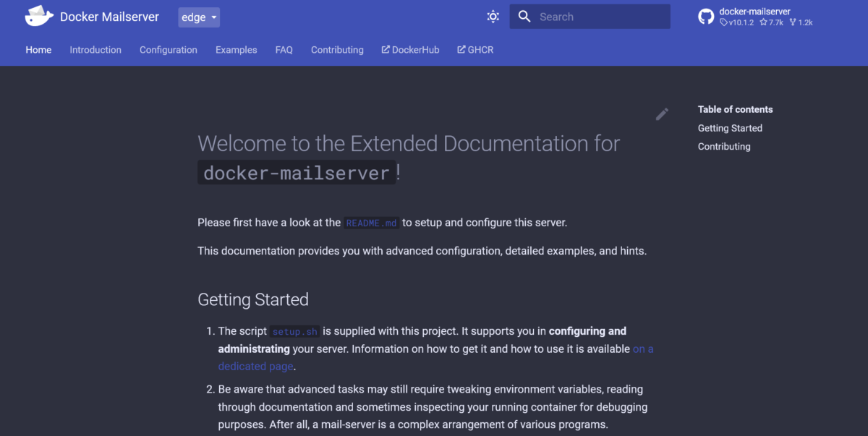Click the v10.1.2 version tag
The width and height of the screenshot is (868, 436).
coord(737,22)
